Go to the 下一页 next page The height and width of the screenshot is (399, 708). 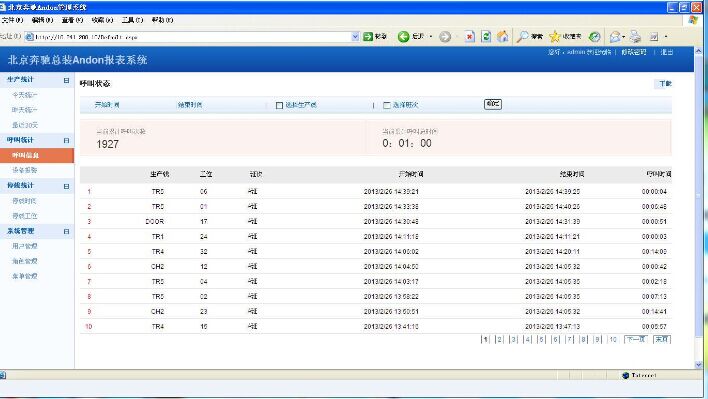click(636, 339)
